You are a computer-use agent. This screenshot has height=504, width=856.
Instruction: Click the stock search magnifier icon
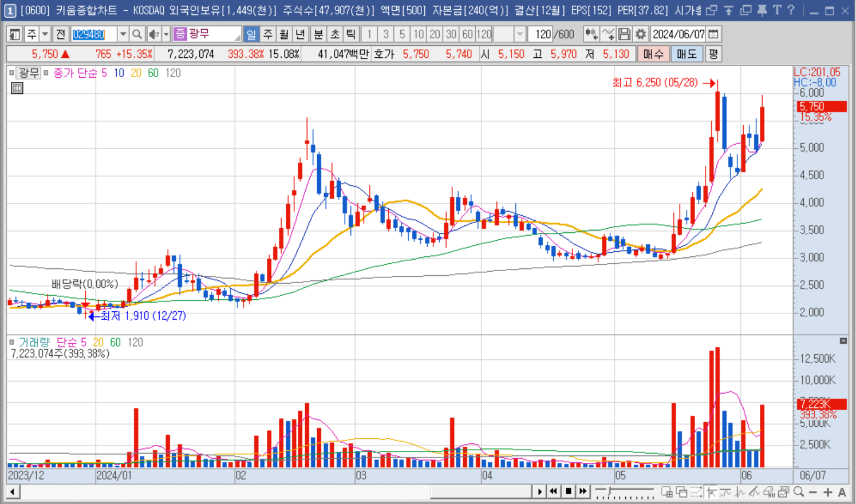coord(137,34)
